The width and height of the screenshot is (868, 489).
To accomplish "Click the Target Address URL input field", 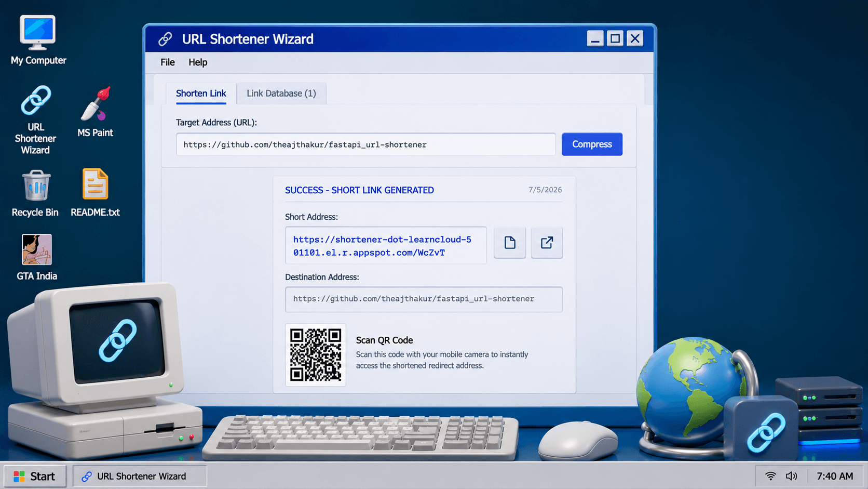I will (x=366, y=144).
